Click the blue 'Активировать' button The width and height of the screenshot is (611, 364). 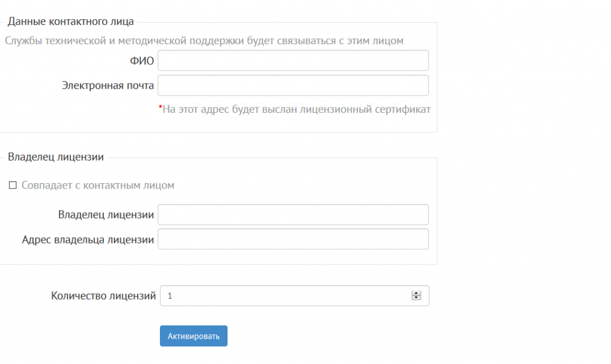point(194,336)
